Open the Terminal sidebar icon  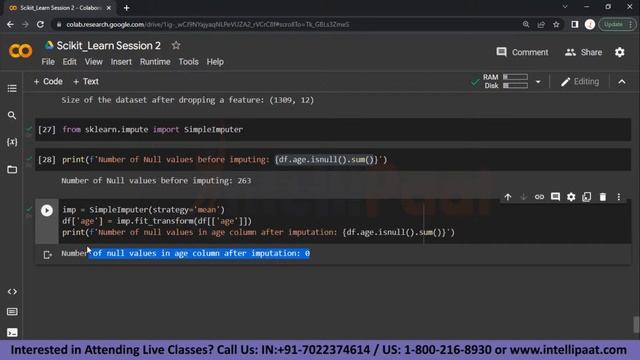[12, 332]
